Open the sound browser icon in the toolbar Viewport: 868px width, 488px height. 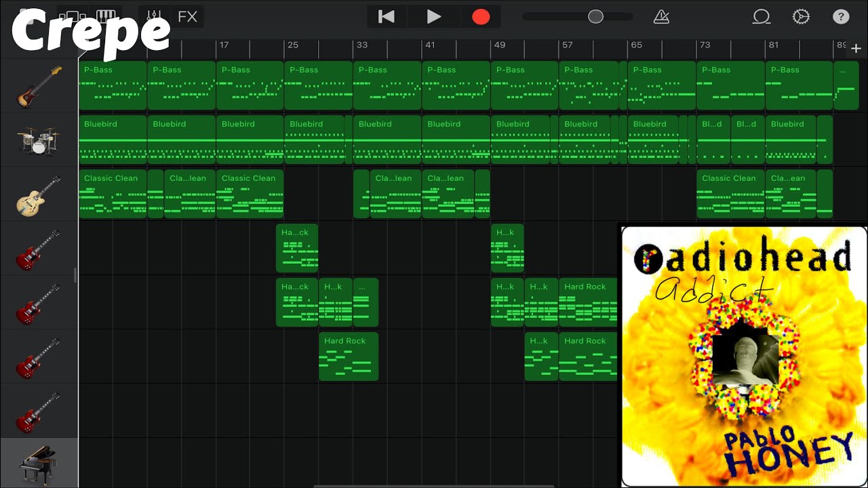(71, 16)
